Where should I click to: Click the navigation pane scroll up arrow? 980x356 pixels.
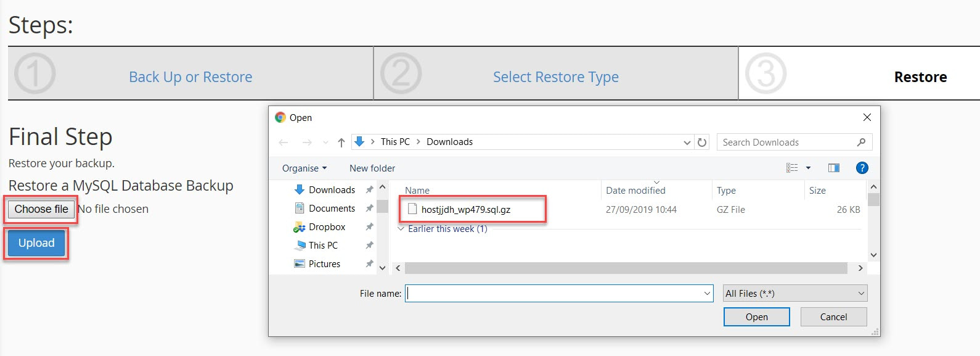pyautogui.click(x=382, y=187)
